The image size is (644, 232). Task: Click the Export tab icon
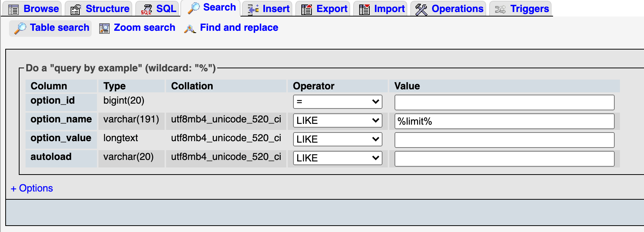click(307, 9)
